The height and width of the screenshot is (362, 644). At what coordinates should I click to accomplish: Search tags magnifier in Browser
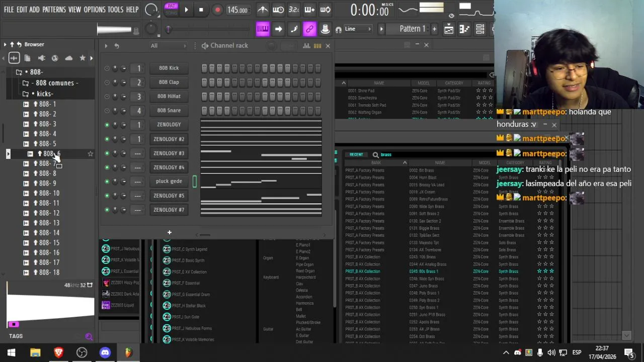[89, 336]
